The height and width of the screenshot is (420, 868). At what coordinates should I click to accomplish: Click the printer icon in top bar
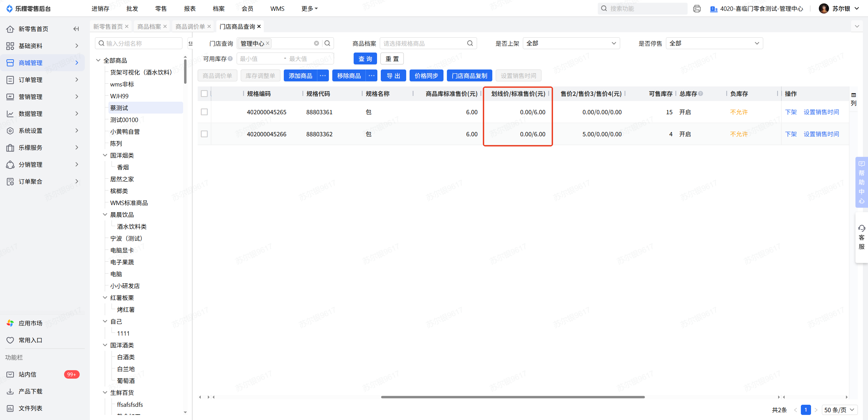tap(697, 8)
